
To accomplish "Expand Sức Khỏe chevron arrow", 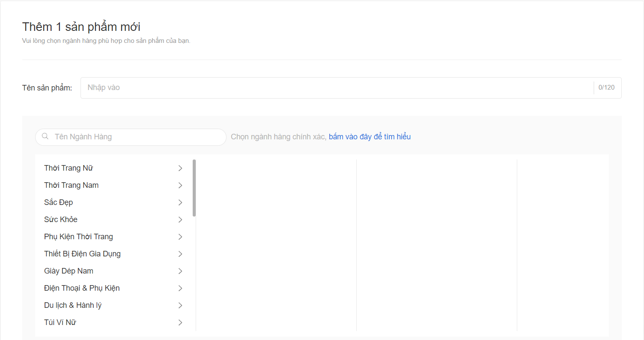I will click(x=180, y=220).
